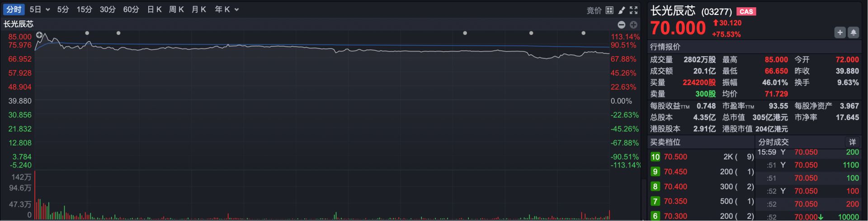Click the 行情报价 section header
The width and height of the screenshot is (868, 221).
665,47
